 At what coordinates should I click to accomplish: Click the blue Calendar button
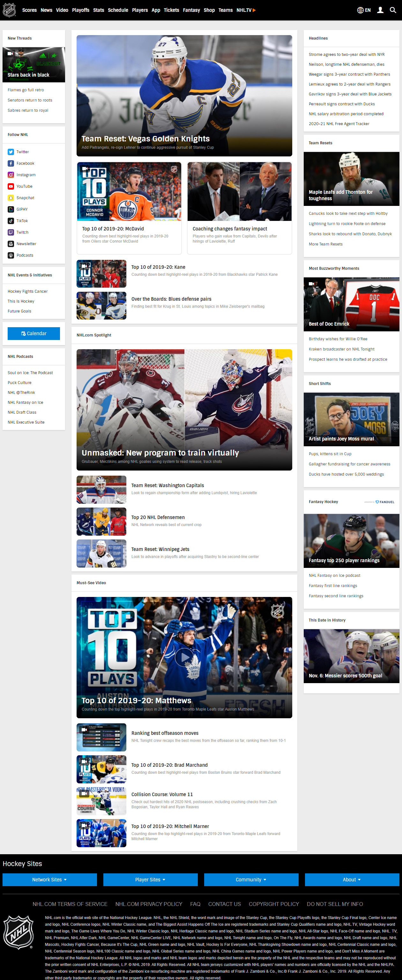pyautogui.click(x=34, y=333)
